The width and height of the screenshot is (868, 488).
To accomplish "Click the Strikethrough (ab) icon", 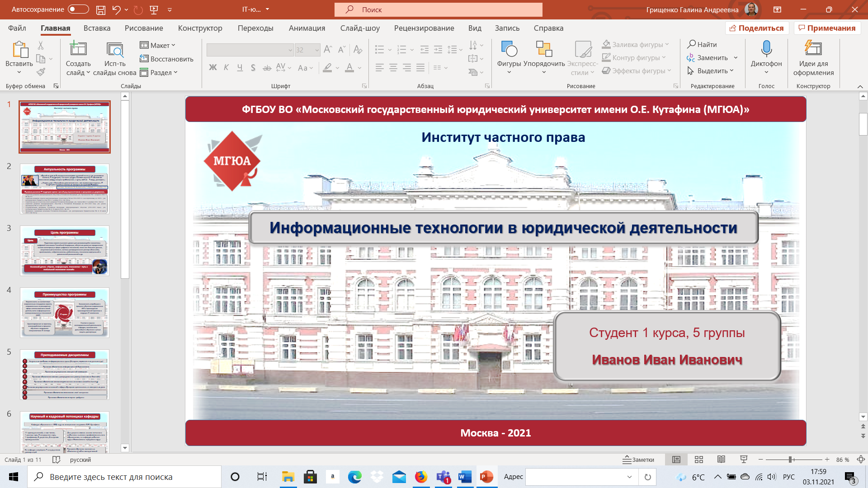I will pos(267,68).
